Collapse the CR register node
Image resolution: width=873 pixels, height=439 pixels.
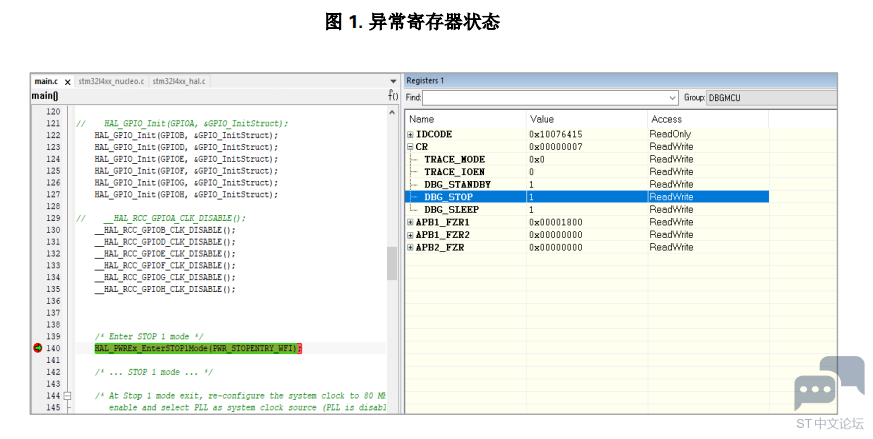click(410, 147)
